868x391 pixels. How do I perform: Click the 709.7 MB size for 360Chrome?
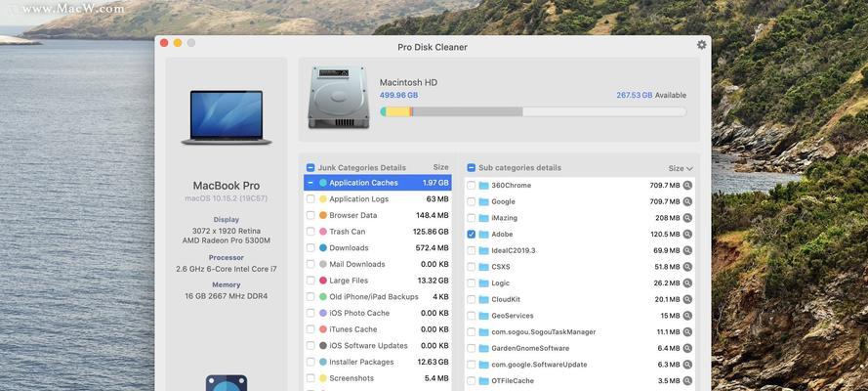665,186
